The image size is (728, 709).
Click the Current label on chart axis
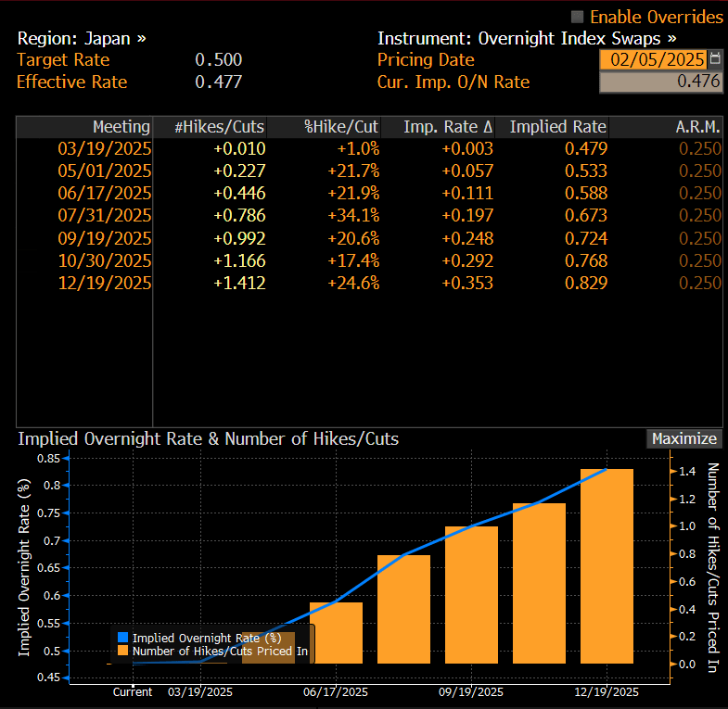click(x=133, y=691)
